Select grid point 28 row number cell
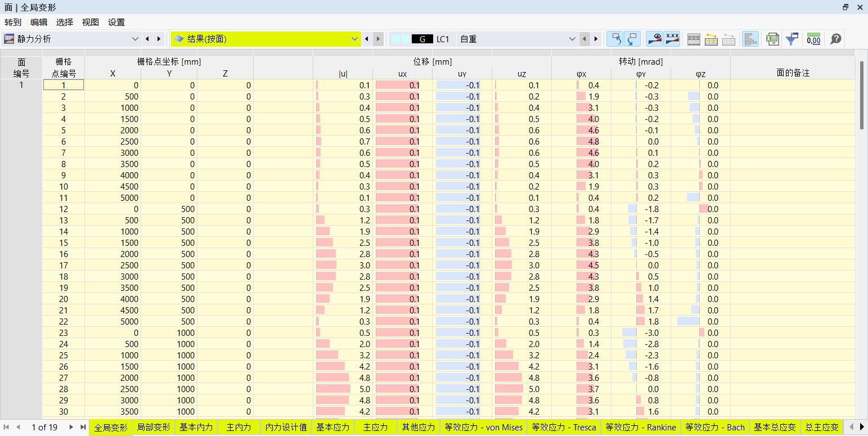Screen dimensions: 868x436 (x=64, y=389)
